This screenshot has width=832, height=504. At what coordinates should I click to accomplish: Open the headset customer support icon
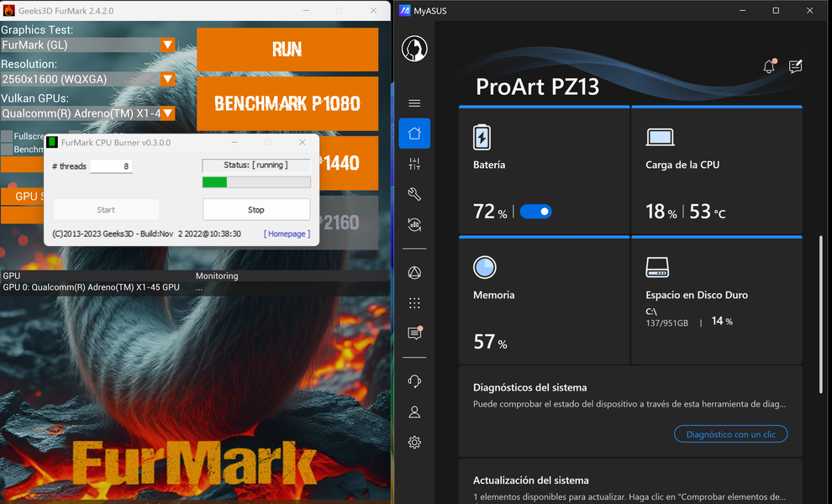[x=414, y=381]
